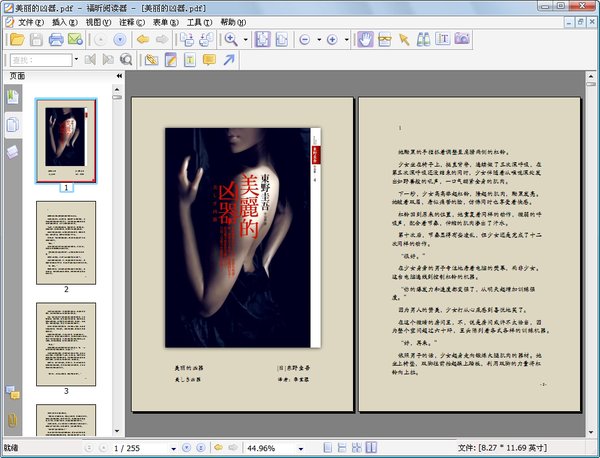The width and height of the screenshot is (600, 458).
Task: Toggle the layers panel in the sidebar
Action: pyautogui.click(x=12, y=150)
